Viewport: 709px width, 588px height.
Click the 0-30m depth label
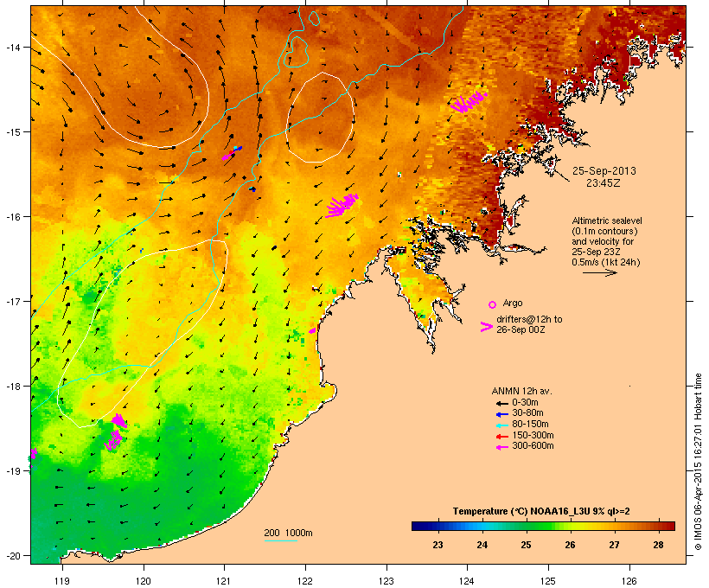coord(525,403)
